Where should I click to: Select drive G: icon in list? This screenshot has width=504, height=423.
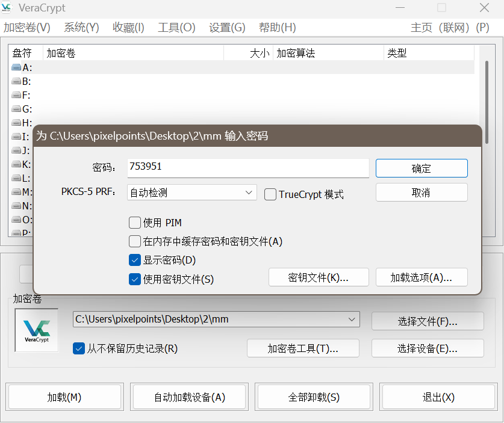coord(16,109)
